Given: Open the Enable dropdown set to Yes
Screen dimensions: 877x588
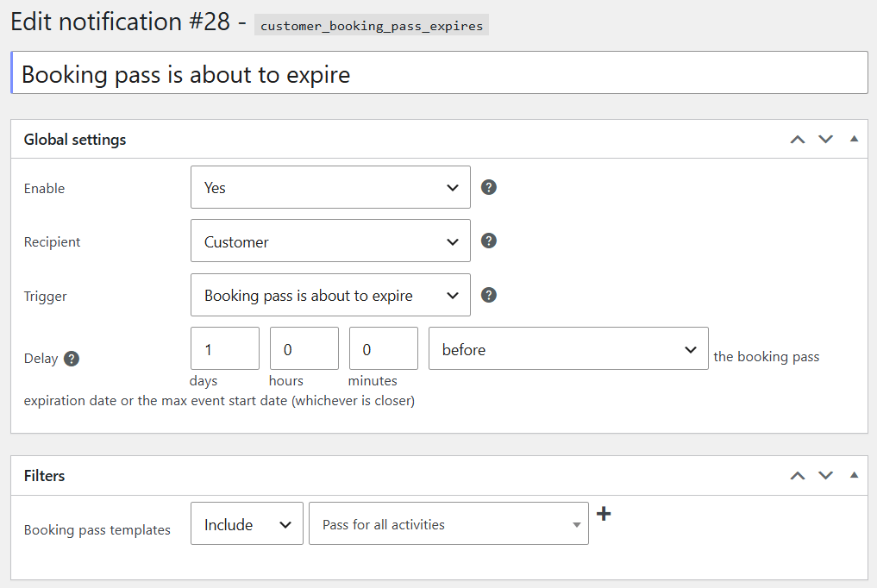Looking at the screenshot, I should (x=330, y=187).
